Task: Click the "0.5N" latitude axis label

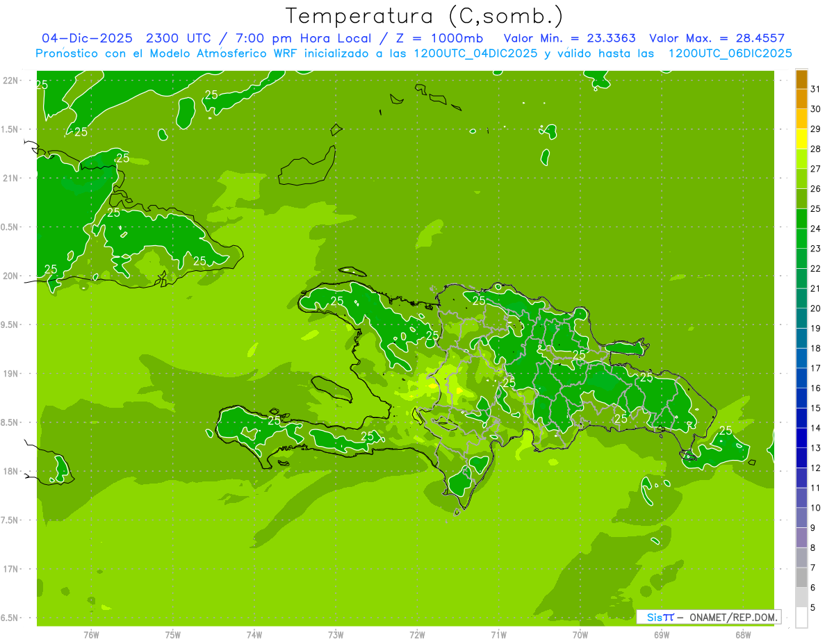Action: click(x=10, y=227)
